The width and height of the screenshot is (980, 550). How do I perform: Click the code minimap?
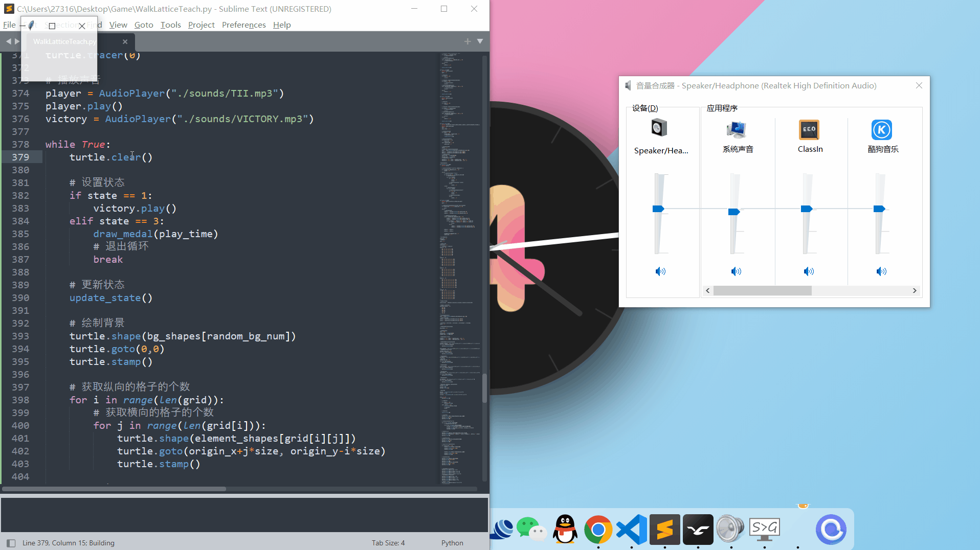click(x=460, y=267)
